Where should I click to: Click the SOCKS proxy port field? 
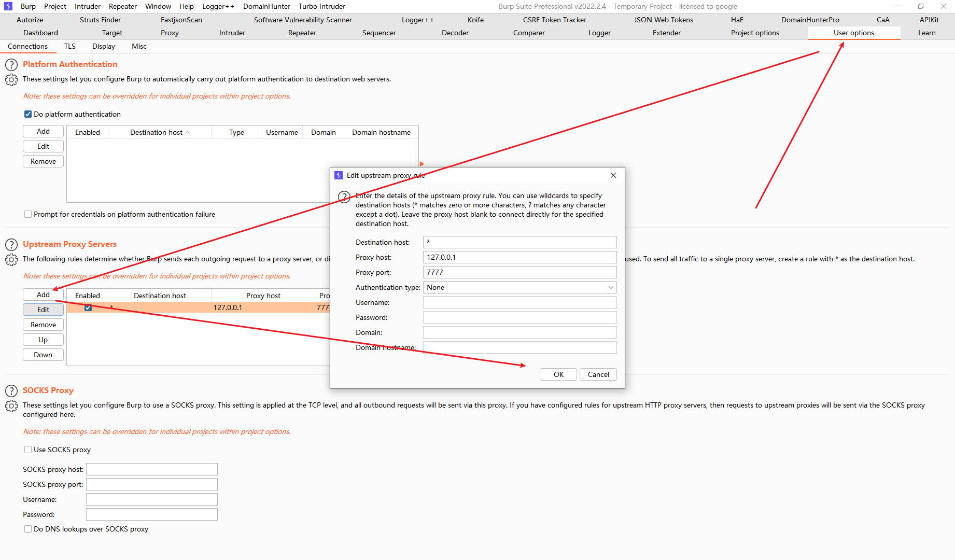click(151, 484)
